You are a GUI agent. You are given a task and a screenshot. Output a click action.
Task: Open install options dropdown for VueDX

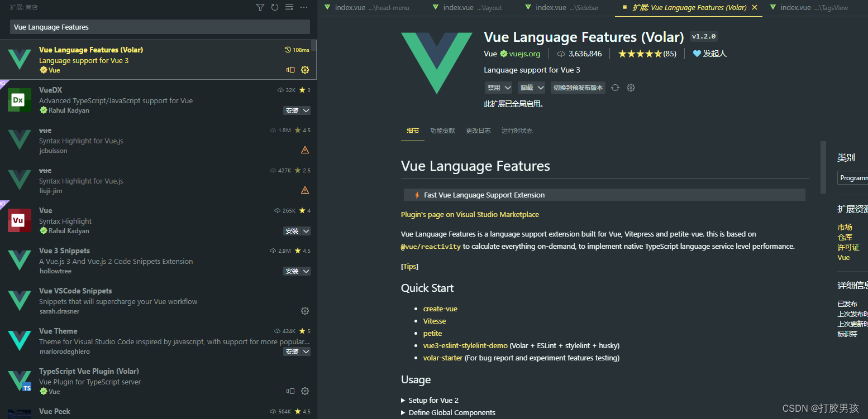[306, 110]
